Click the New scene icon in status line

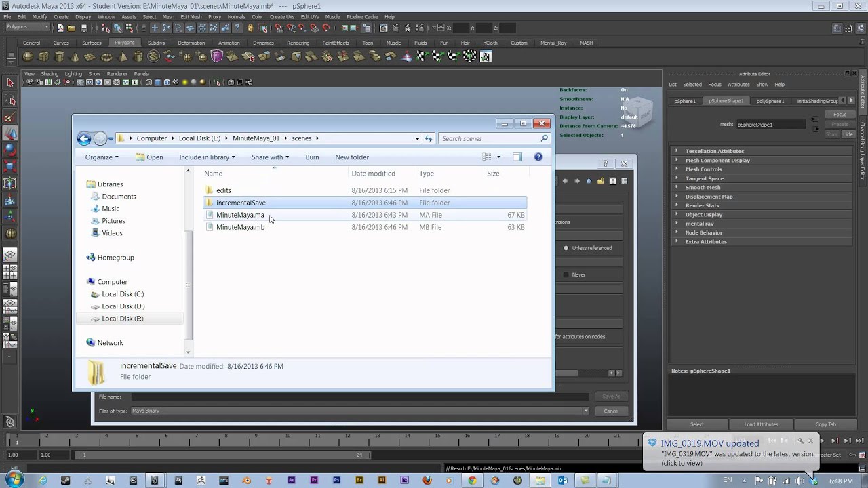60,28
